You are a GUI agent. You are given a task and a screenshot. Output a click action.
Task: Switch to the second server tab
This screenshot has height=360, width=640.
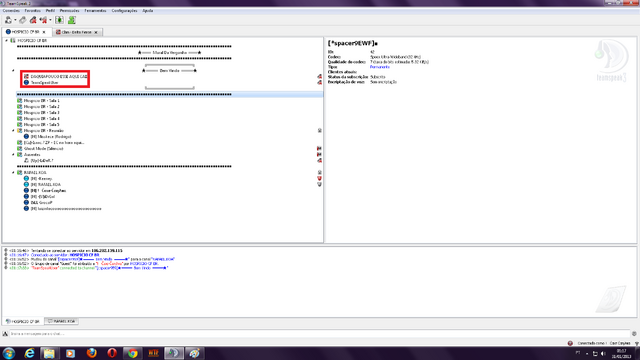coord(78,32)
